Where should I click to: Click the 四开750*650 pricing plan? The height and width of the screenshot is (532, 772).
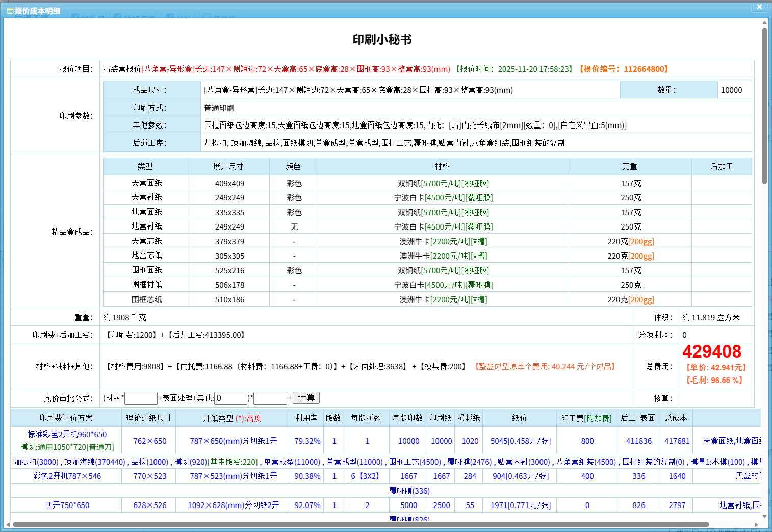click(67, 505)
